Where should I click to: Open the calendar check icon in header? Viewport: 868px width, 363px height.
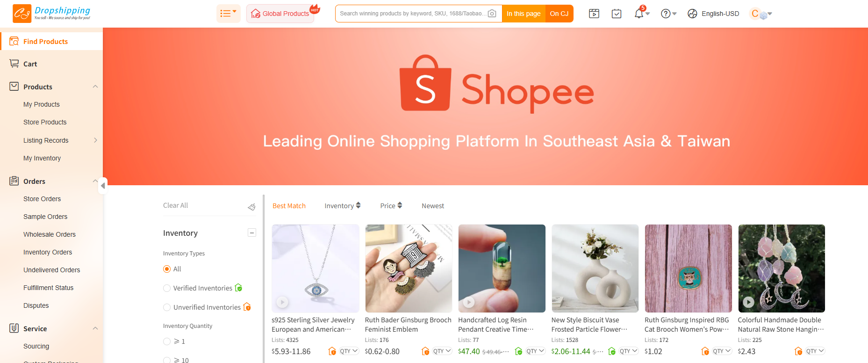(617, 14)
